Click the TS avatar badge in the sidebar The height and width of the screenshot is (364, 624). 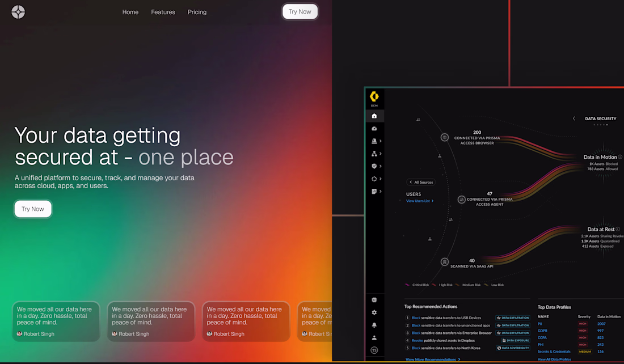tap(374, 350)
